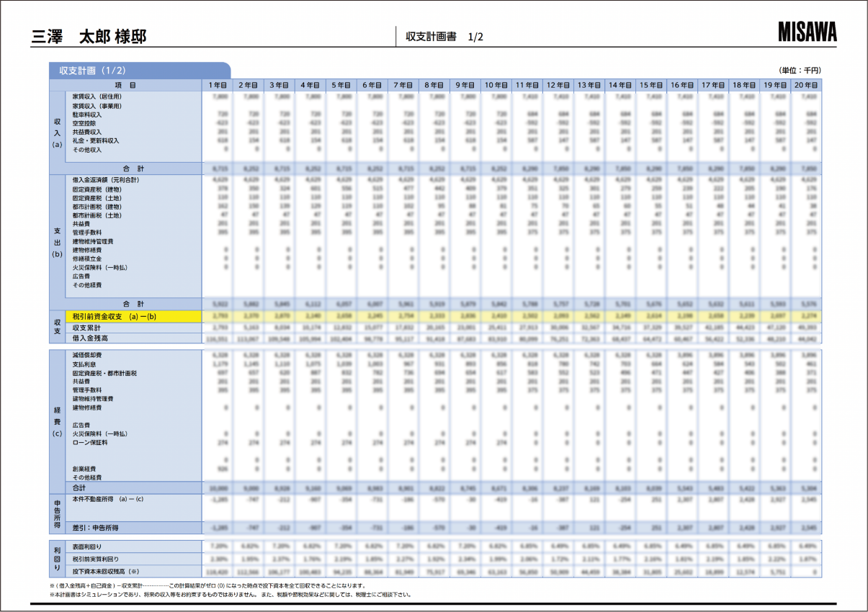Click the '申告所得' vertical section label
This screenshot has height=612, width=868.
(58, 513)
